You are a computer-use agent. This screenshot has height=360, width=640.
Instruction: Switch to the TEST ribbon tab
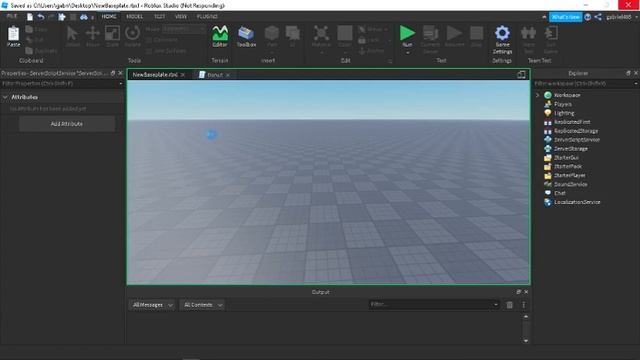159,16
